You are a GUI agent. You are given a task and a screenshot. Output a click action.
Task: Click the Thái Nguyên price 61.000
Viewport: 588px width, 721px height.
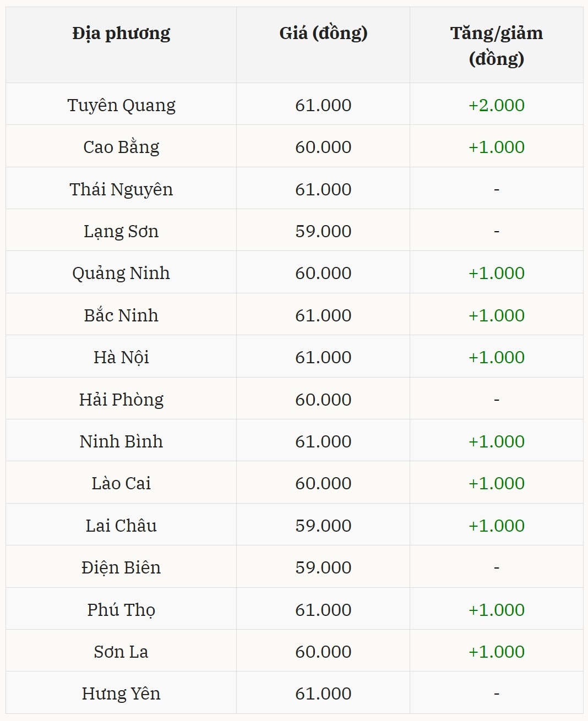[x=323, y=189]
